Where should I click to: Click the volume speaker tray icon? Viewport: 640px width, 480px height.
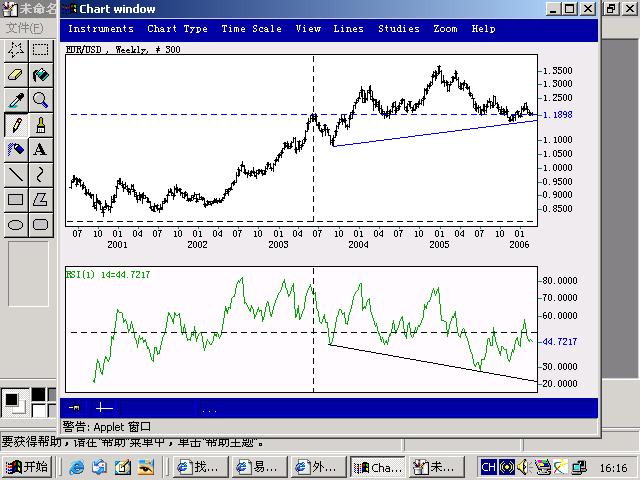(524, 467)
